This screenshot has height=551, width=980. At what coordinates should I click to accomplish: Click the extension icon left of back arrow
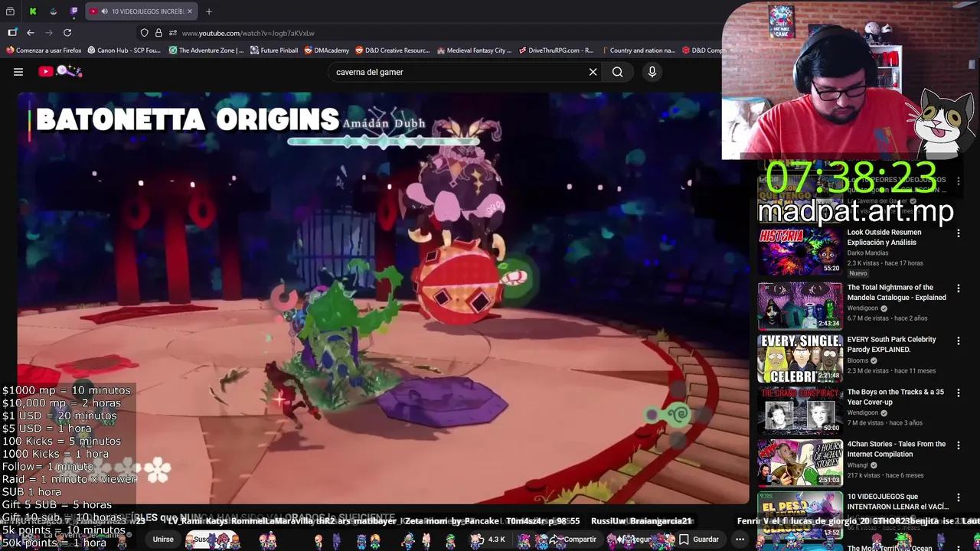pos(12,33)
